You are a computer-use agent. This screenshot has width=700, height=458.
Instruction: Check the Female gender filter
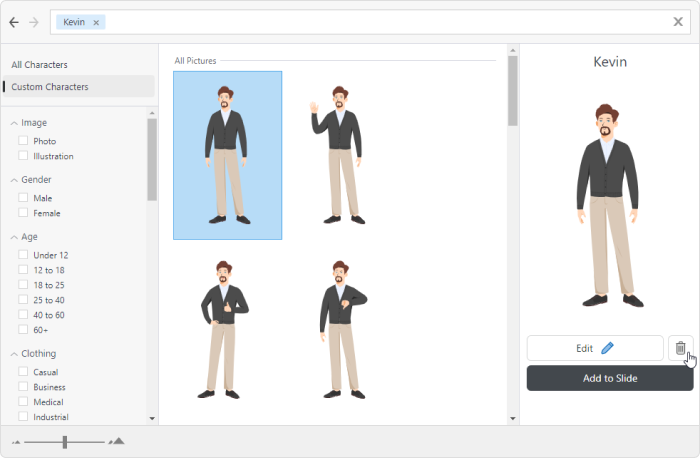point(23,213)
